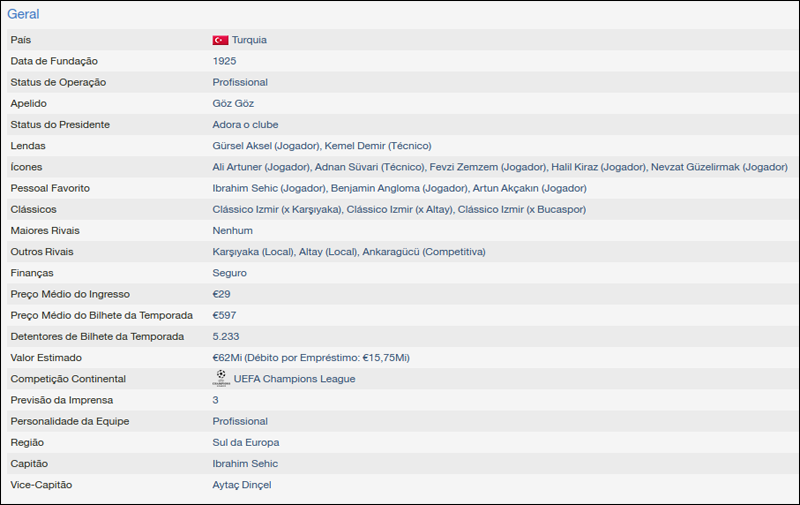Open the Turquia country link

click(x=249, y=40)
